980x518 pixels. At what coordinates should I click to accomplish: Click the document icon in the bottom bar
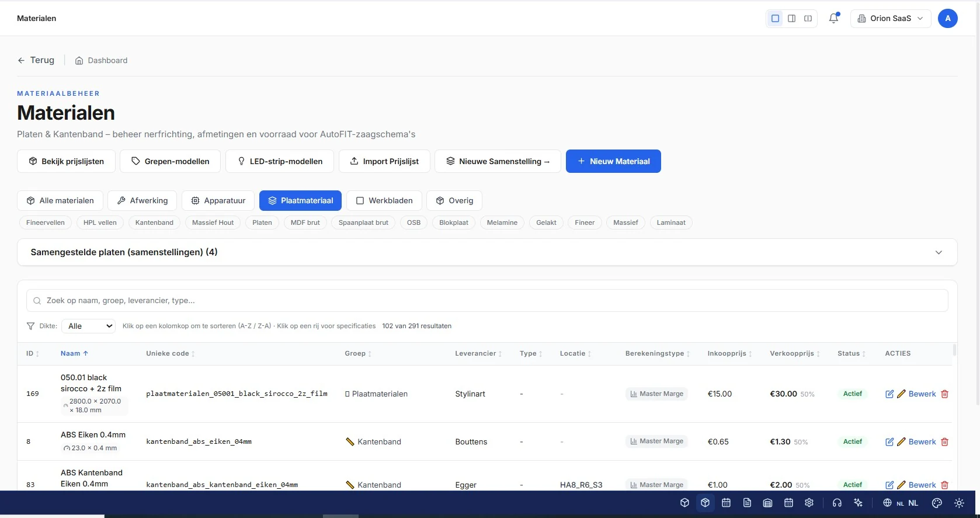coord(747,503)
